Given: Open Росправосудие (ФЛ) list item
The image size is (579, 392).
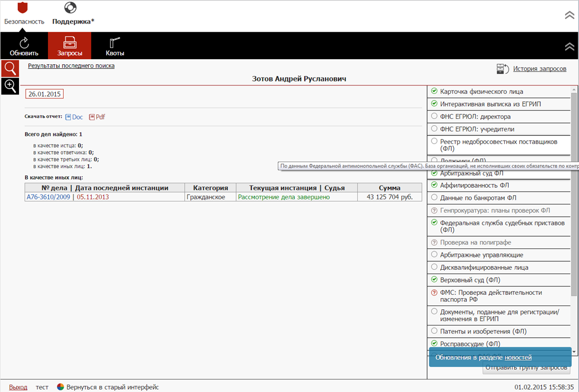Looking at the screenshot, I should point(499,343).
